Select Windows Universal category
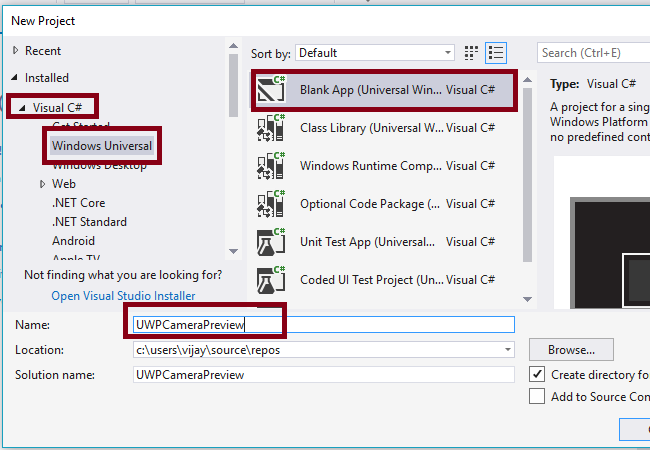This screenshot has width=650, height=450. click(x=102, y=146)
